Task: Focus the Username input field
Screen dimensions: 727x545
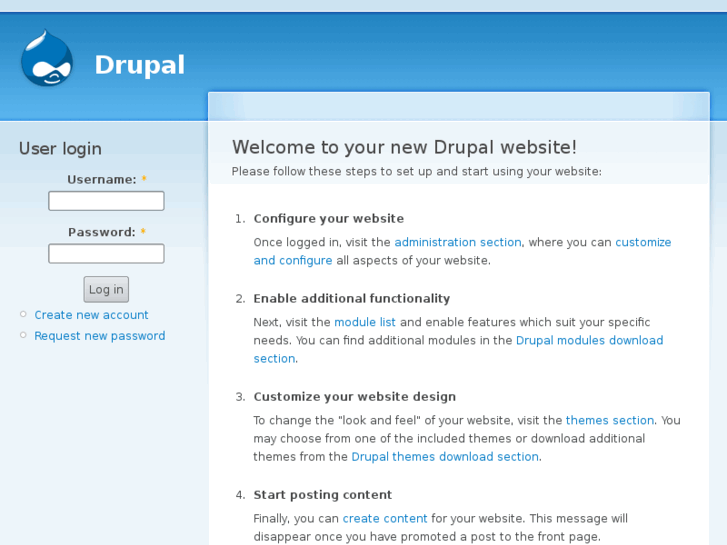Action: click(106, 201)
